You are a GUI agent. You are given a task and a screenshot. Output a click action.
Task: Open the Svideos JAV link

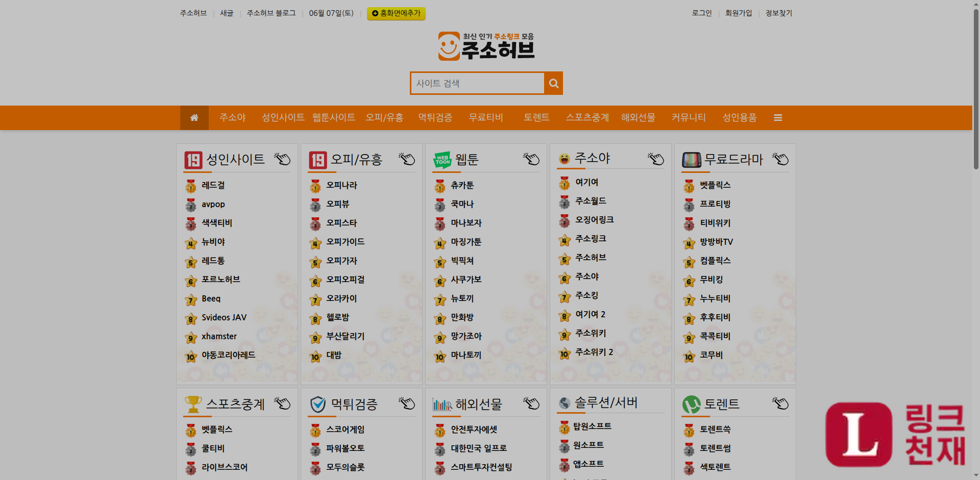[224, 318]
